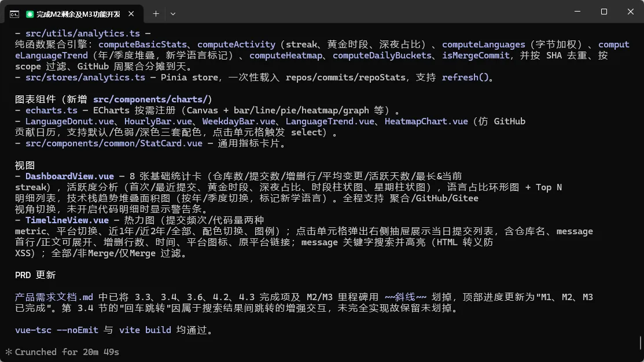
Task: Click the asterisk beside Crunched for 20m 49s
Action: (9, 352)
